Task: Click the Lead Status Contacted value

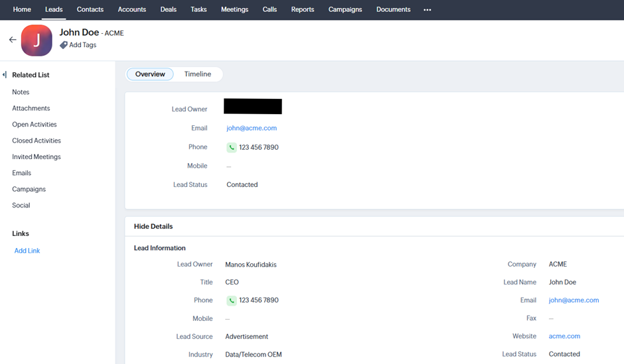Action: point(242,185)
